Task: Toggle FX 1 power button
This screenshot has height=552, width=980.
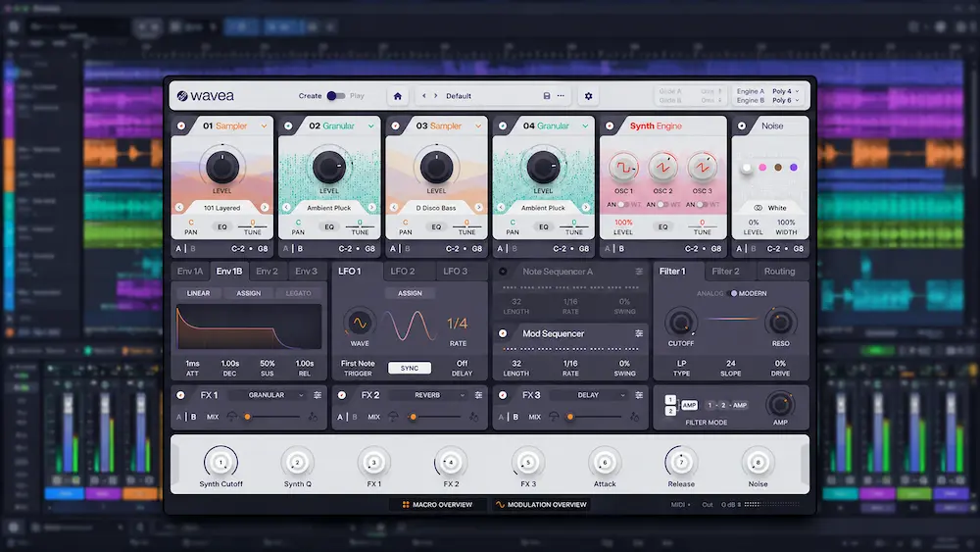Action: [x=180, y=395]
